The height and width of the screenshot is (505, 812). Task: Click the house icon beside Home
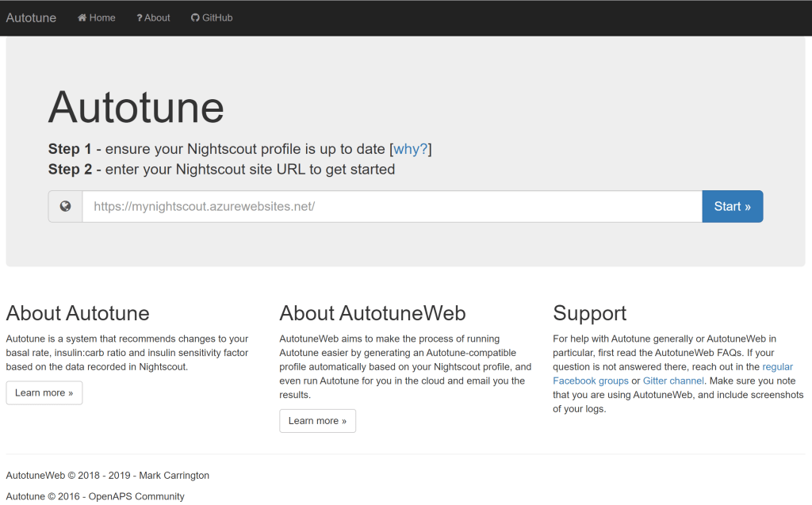click(82, 17)
